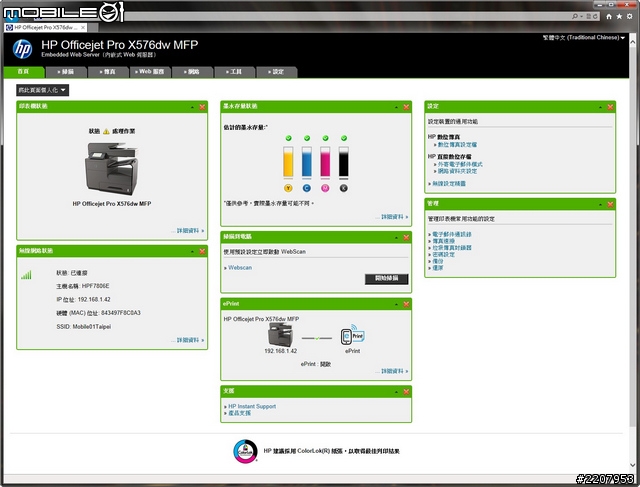The image size is (640, 487).
Task: Click the cyan C cartridge badge icon
Action: [x=307, y=188]
